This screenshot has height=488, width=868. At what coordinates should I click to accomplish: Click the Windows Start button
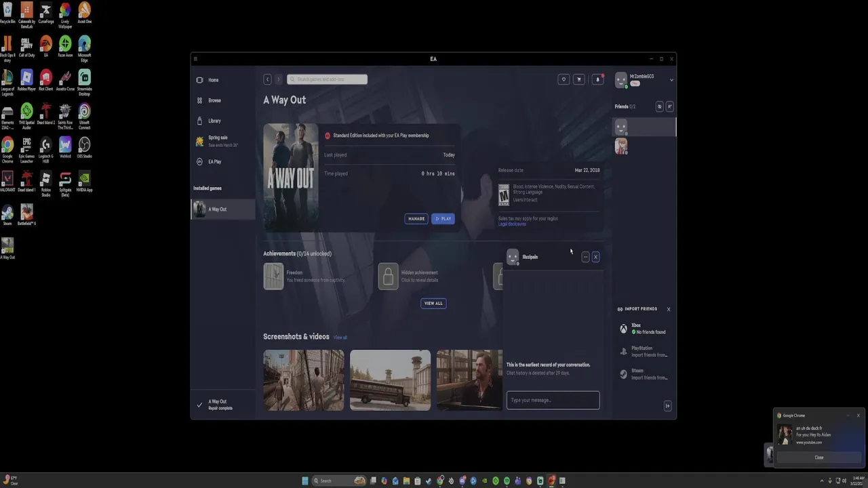(305, 481)
